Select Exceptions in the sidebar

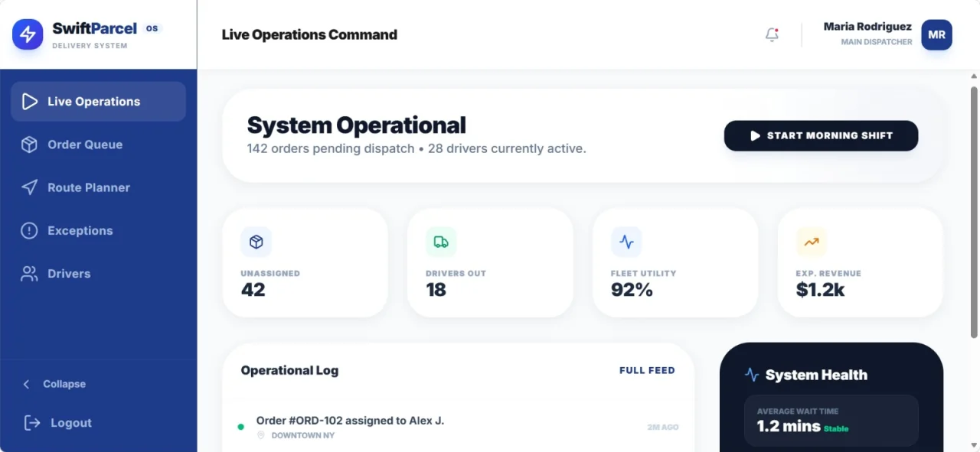click(x=98, y=230)
